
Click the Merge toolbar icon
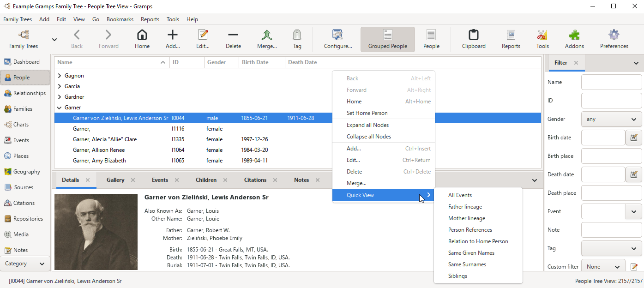tap(266, 35)
